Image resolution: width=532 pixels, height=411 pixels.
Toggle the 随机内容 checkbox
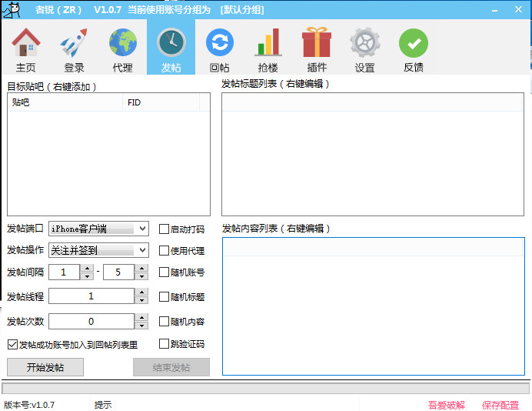click(x=164, y=321)
